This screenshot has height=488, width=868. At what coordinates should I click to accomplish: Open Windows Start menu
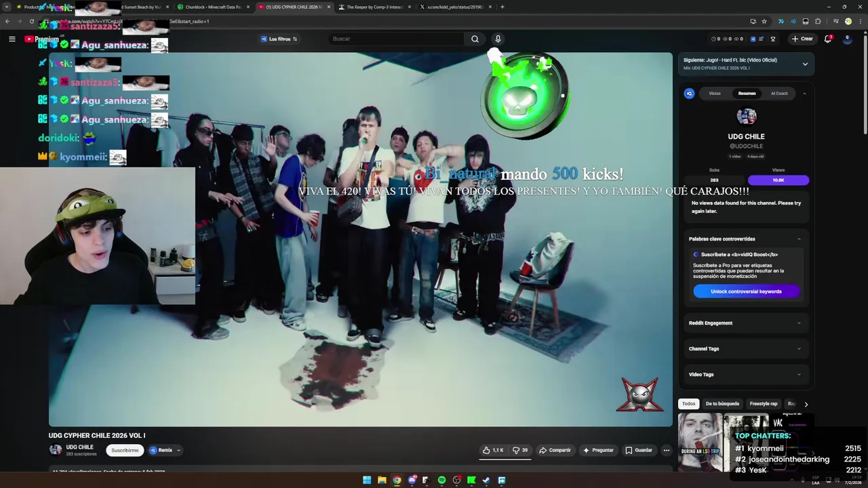(367, 480)
